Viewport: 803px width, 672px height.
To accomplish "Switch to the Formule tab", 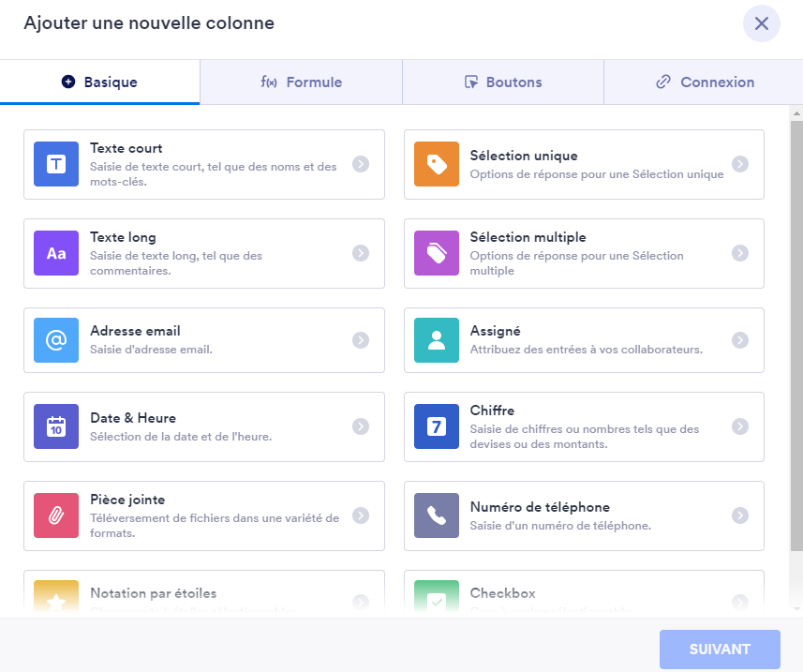I will click(301, 82).
